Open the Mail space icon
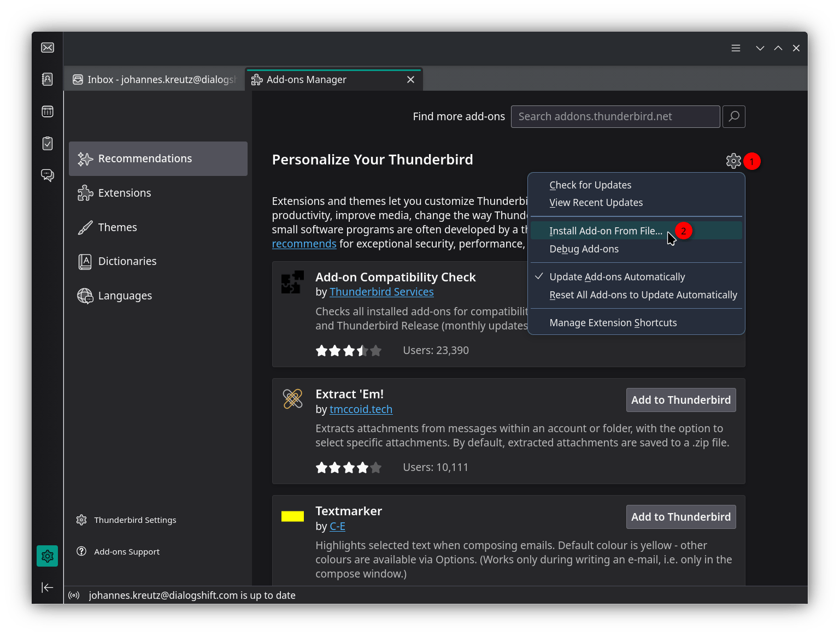This screenshot has height=636, width=840. (48, 48)
